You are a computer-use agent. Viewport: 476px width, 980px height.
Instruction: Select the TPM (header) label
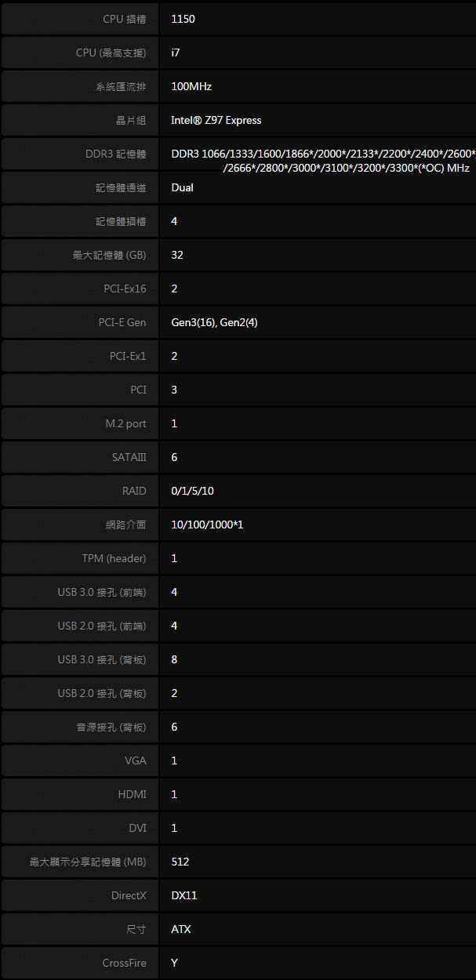(x=114, y=558)
